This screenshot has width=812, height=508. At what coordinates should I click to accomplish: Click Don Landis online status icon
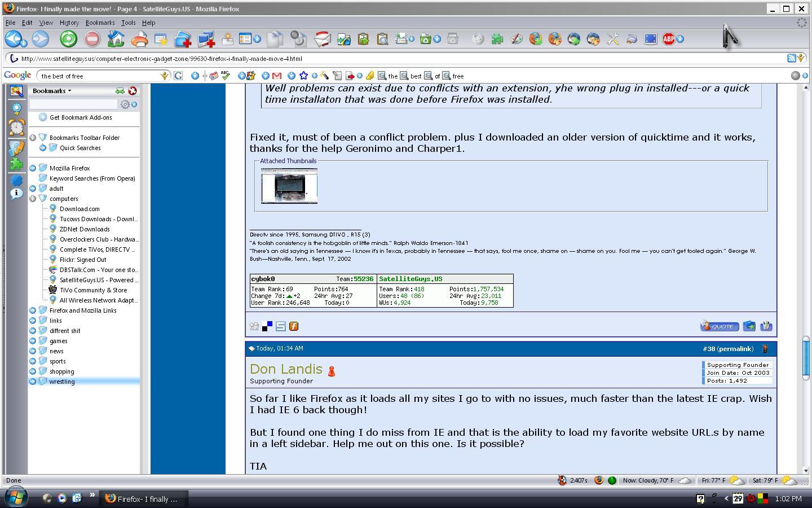[x=332, y=370]
